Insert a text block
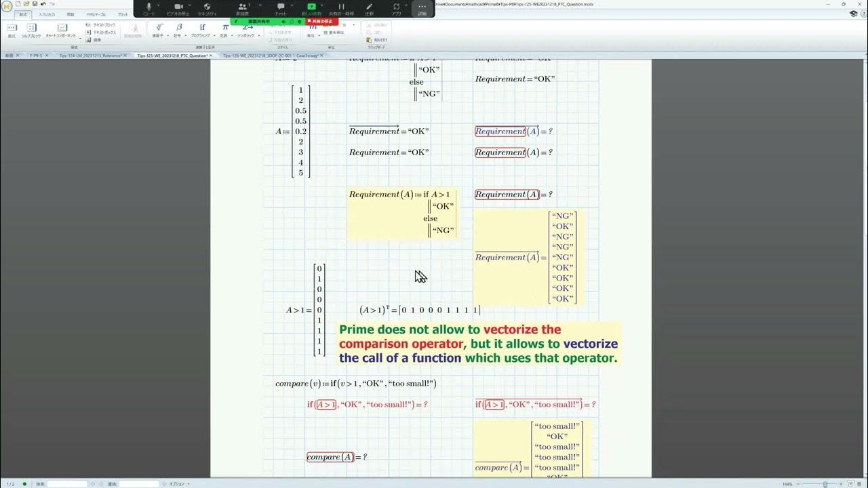 tap(101, 25)
